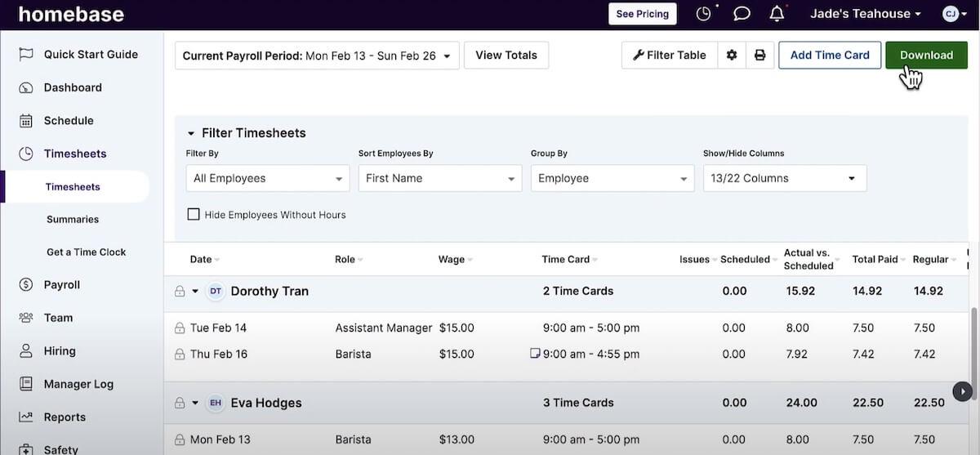Open the Show/Hide Columns dropdown
The height and width of the screenshot is (455, 980).
tap(784, 178)
